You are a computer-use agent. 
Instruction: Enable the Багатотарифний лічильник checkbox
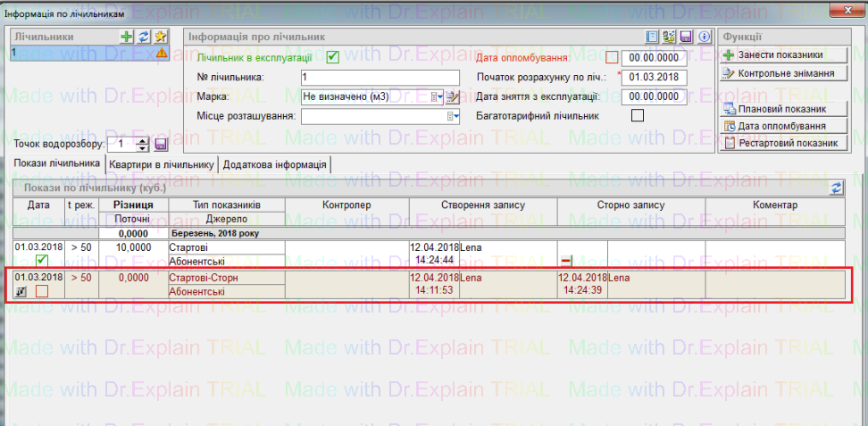[x=637, y=115]
